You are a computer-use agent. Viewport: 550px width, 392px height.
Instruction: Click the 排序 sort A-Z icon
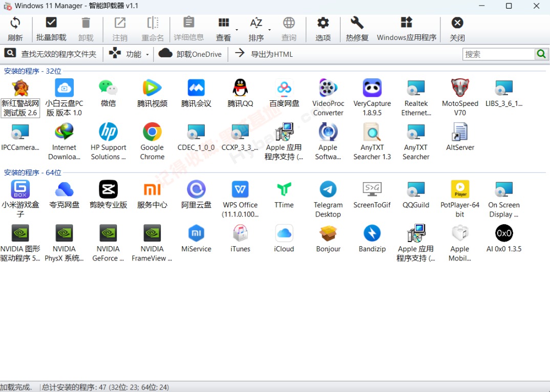click(256, 23)
